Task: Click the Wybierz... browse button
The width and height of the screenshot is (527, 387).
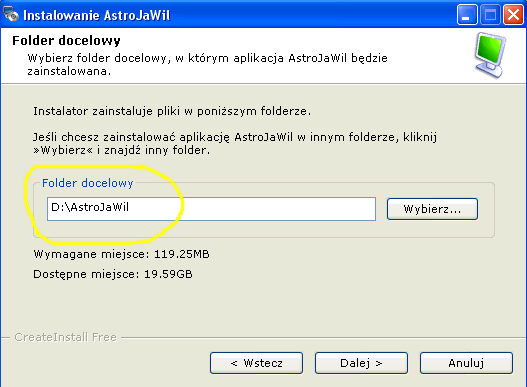Action: (x=432, y=209)
